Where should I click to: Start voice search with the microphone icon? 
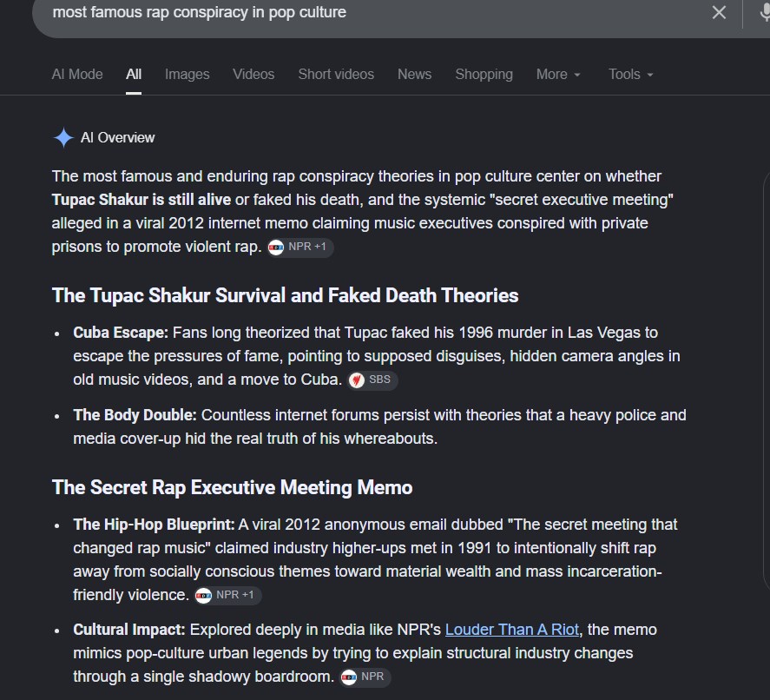(x=764, y=12)
